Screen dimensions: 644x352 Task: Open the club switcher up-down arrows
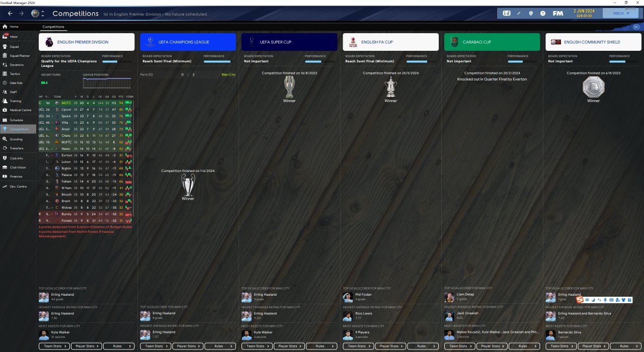pos(43,13)
